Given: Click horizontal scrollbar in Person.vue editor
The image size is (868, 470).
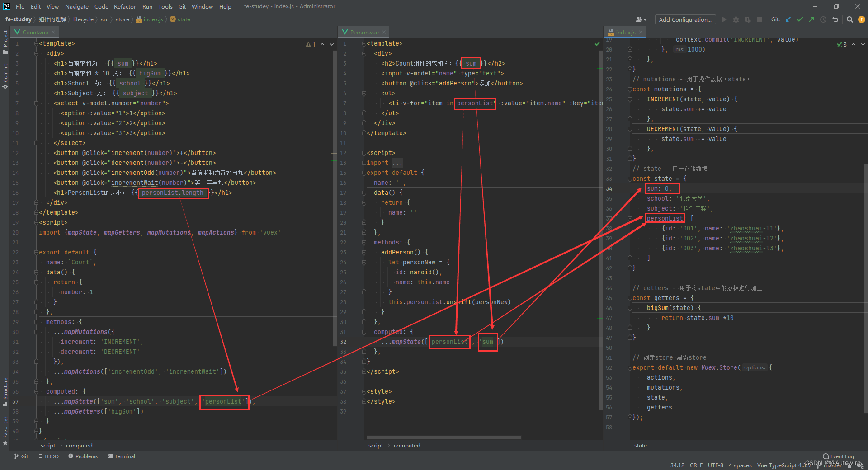Looking at the screenshot, I should point(444,437).
